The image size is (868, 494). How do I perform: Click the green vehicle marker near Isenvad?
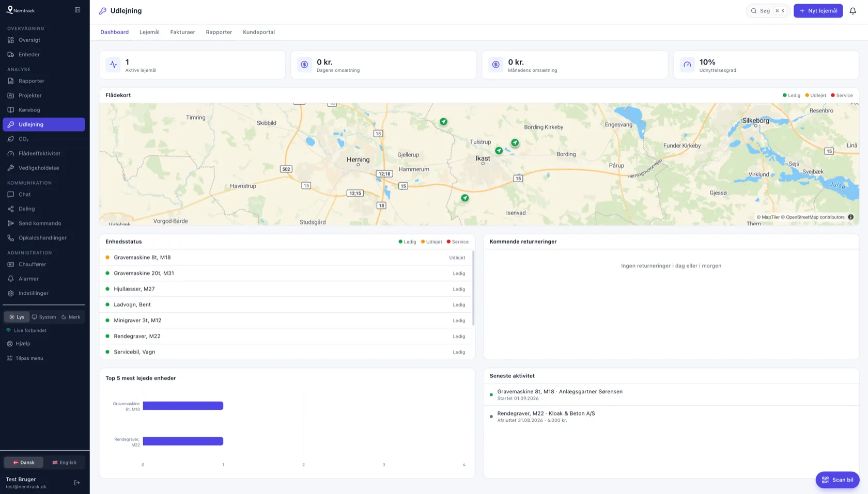465,198
